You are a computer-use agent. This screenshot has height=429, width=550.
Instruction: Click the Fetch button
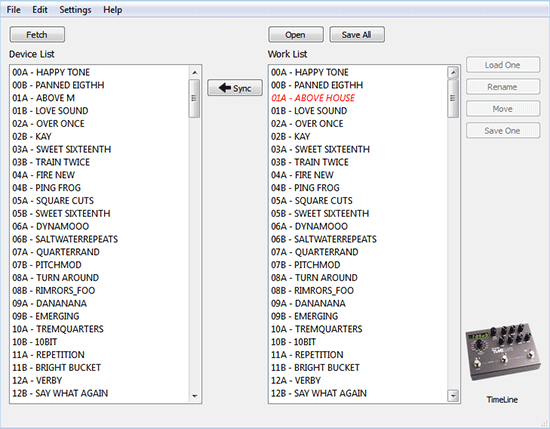pyautogui.click(x=37, y=34)
